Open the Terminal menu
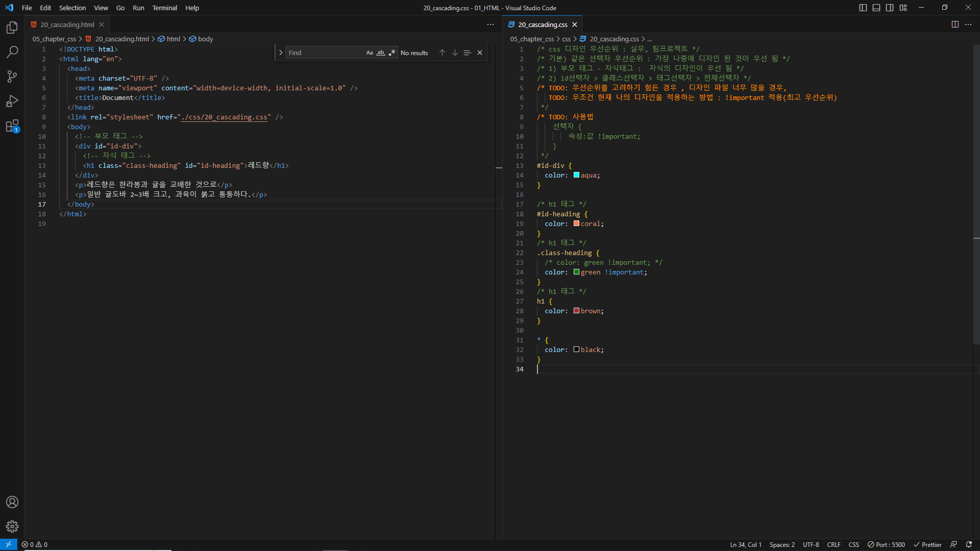The height and width of the screenshot is (551, 980). tap(164, 8)
